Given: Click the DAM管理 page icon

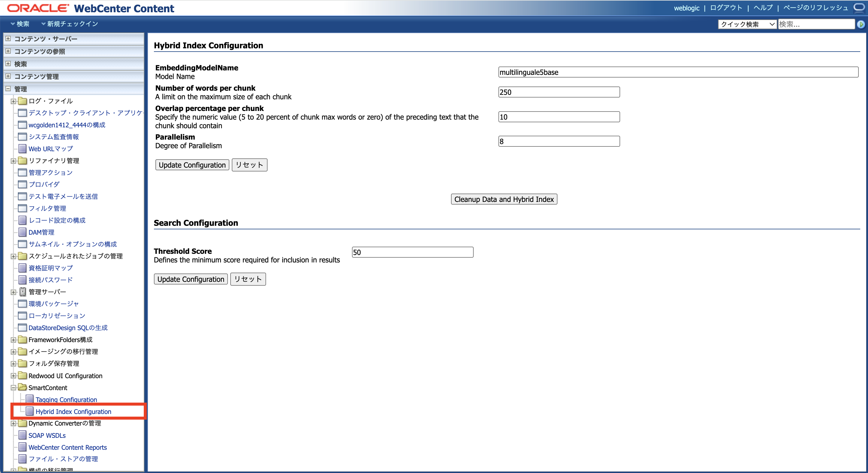Looking at the screenshot, I should [22, 232].
